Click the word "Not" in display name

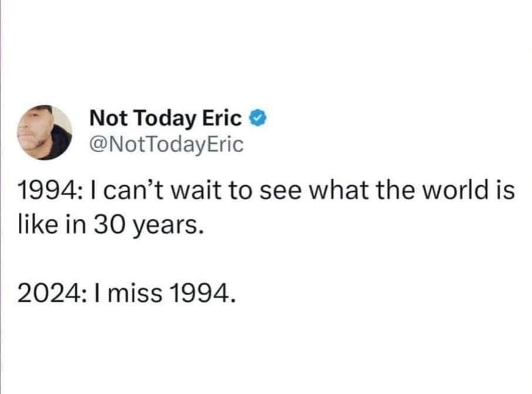point(106,119)
